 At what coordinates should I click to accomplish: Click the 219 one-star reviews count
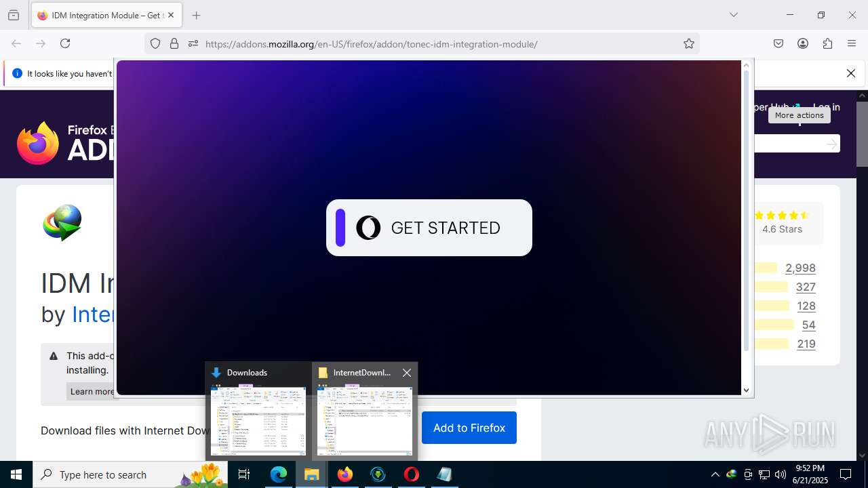[806, 344]
